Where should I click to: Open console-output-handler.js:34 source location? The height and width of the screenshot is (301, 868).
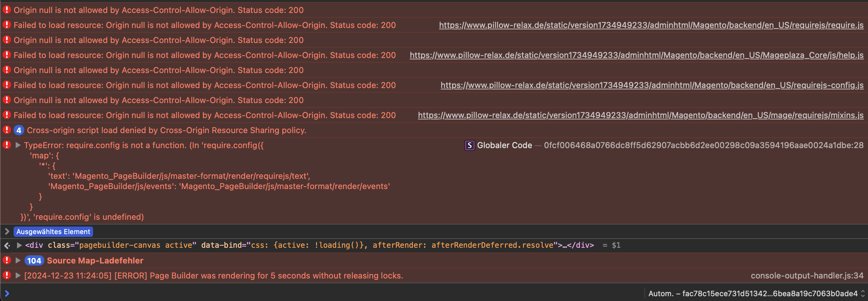tap(807, 276)
